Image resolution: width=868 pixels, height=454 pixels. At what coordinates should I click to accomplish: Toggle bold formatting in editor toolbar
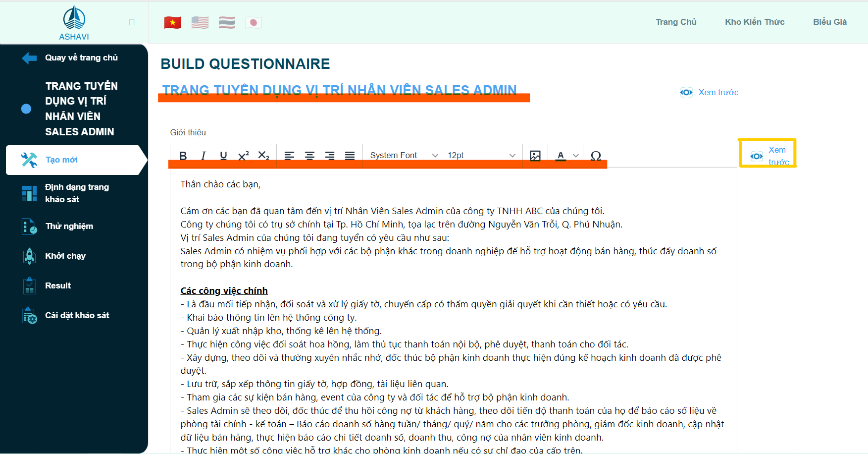click(183, 156)
